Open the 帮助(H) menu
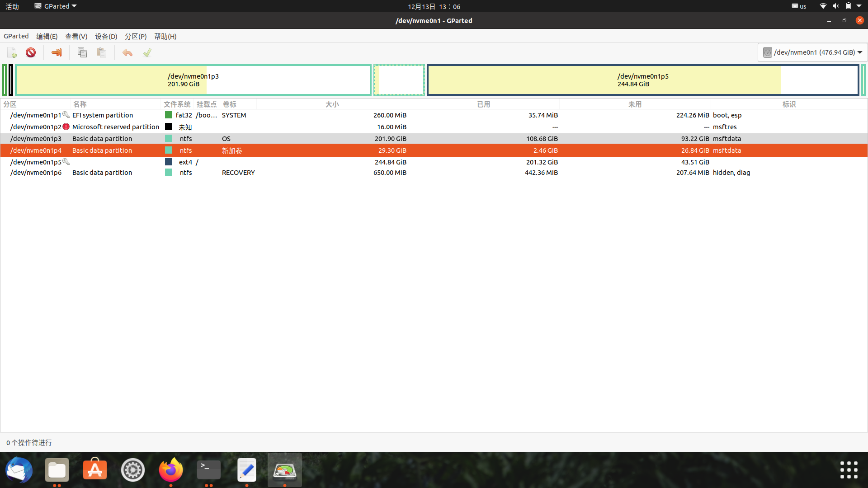This screenshot has width=868, height=488. (x=165, y=36)
